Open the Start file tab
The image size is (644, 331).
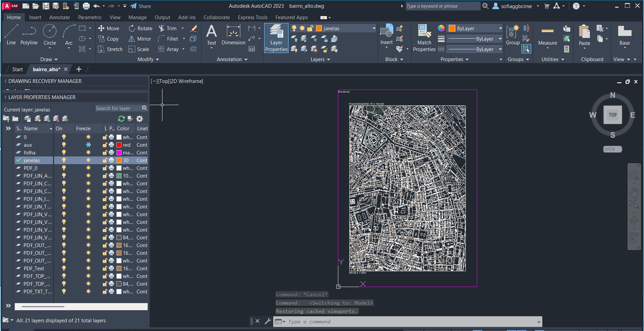click(x=17, y=69)
